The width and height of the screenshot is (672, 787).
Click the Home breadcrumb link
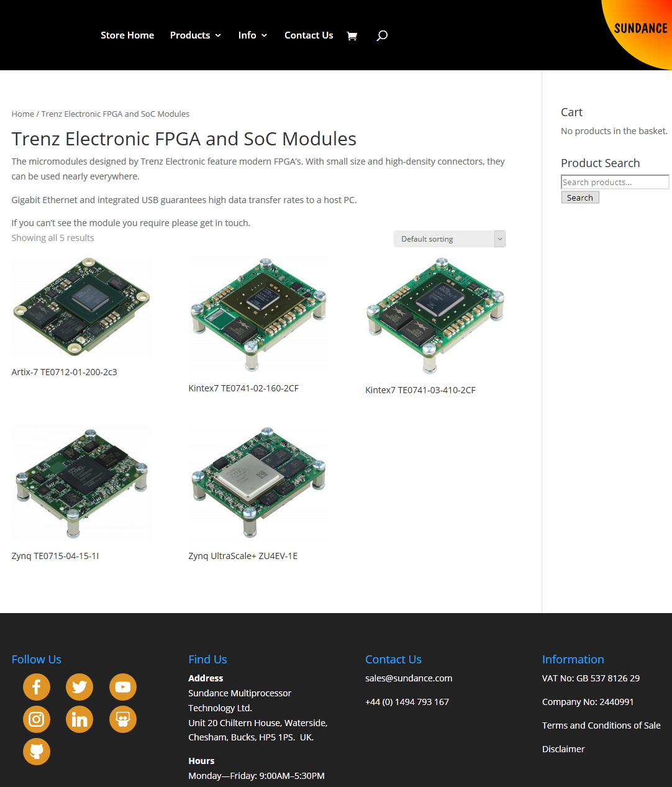tap(23, 114)
